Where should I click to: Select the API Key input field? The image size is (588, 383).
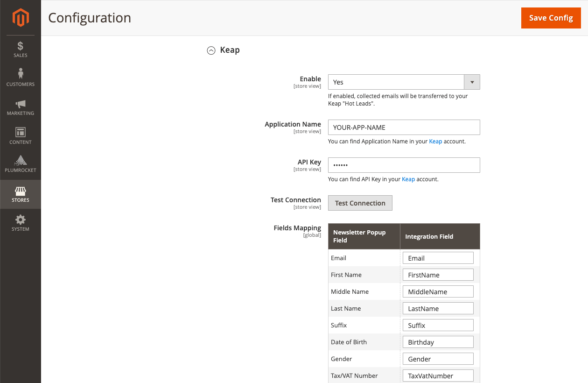click(x=404, y=165)
